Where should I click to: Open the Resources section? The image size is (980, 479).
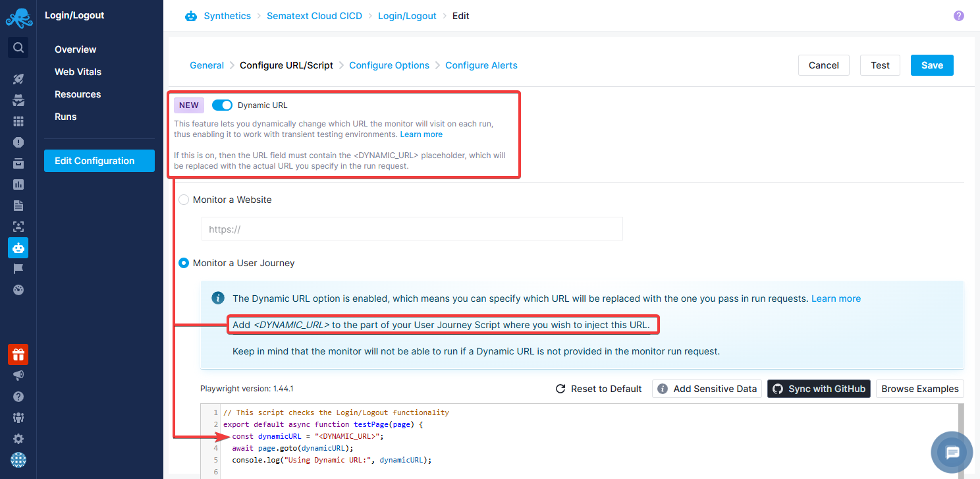click(x=78, y=94)
